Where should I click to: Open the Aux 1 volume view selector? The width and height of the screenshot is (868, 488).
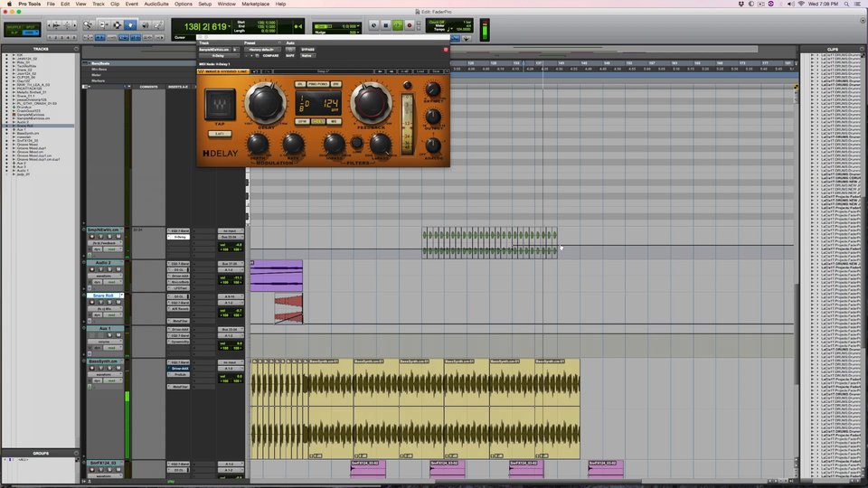coord(103,342)
